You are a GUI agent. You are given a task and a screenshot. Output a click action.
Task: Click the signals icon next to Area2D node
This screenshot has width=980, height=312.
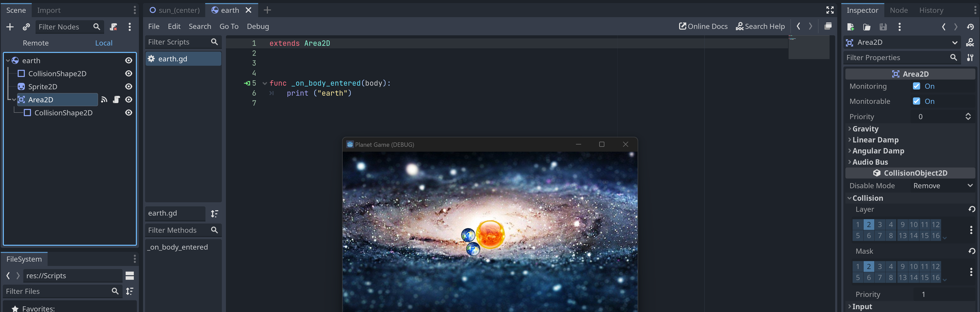[x=104, y=99]
